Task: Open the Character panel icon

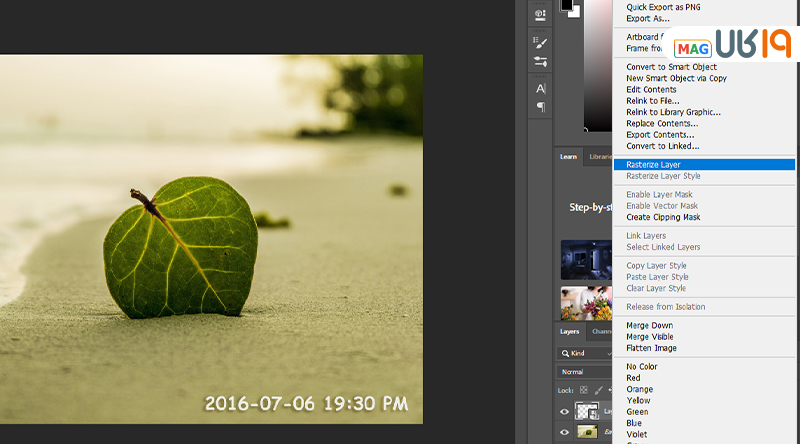Action: pyautogui.click(x=541, y=89)
